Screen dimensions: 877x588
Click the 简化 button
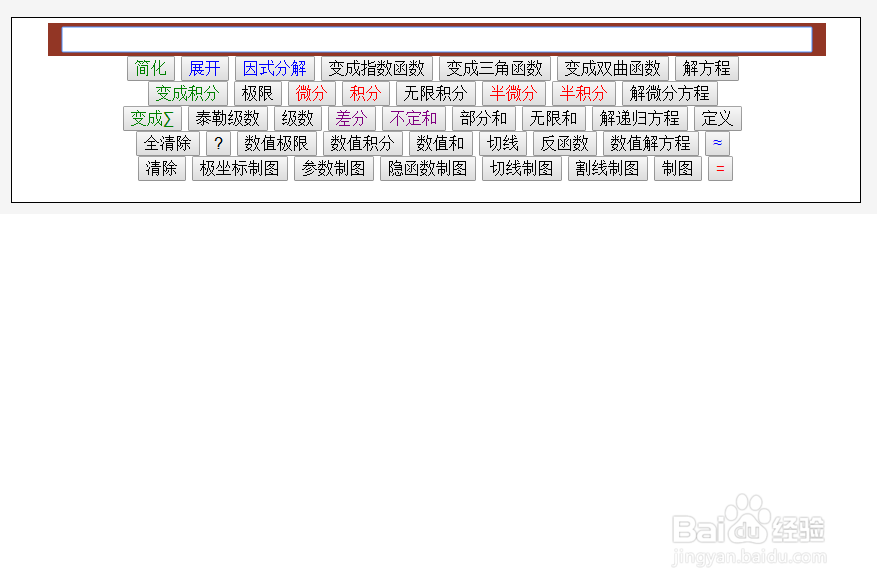(151, 69)
